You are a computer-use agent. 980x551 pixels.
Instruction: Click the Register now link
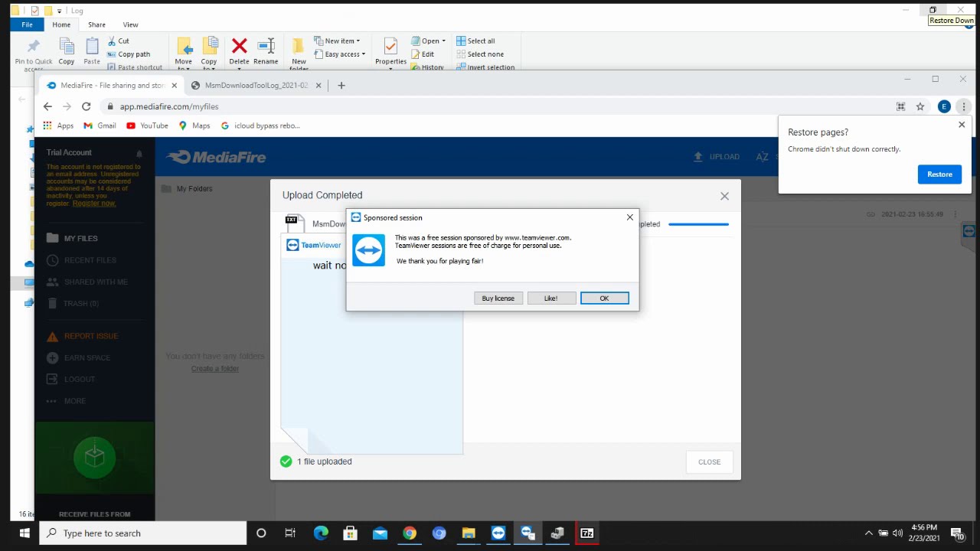94,203
